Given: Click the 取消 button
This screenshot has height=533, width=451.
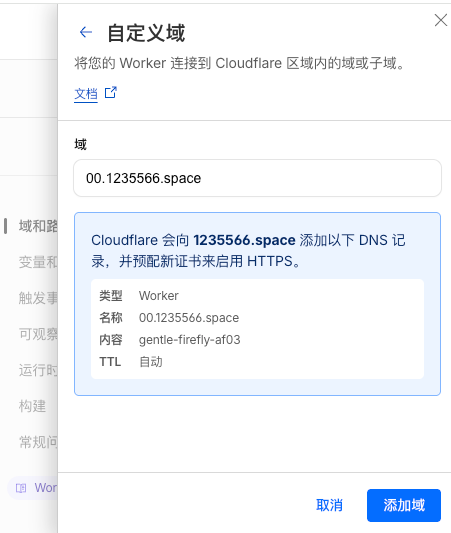Looking at the screenshot, I should click(x=329, y=505).
